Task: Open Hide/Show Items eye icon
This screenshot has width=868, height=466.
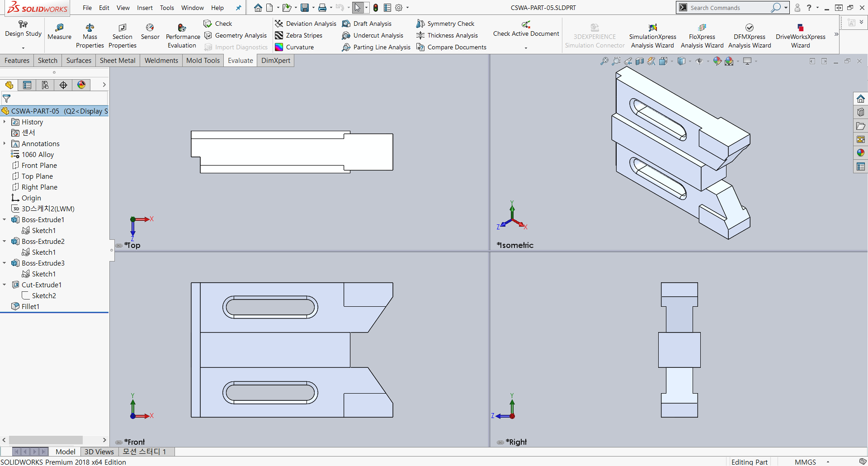Action: tap(699, 61)
